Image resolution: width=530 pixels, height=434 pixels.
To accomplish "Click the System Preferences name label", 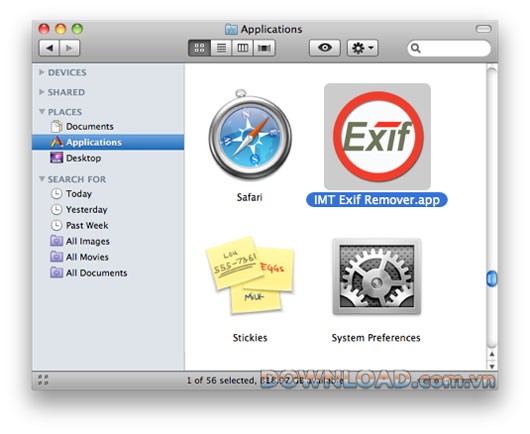I will [376, 338].
